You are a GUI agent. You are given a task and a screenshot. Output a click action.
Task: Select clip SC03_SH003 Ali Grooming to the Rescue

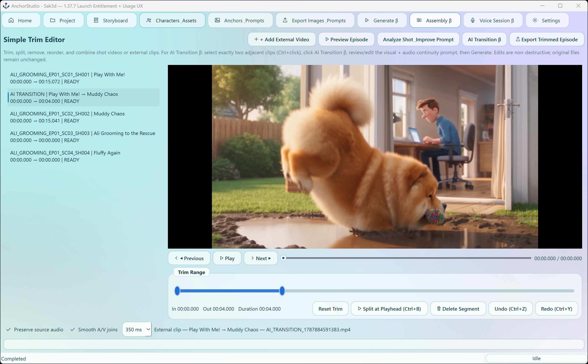pyautogui.click(x=84, y=137)
